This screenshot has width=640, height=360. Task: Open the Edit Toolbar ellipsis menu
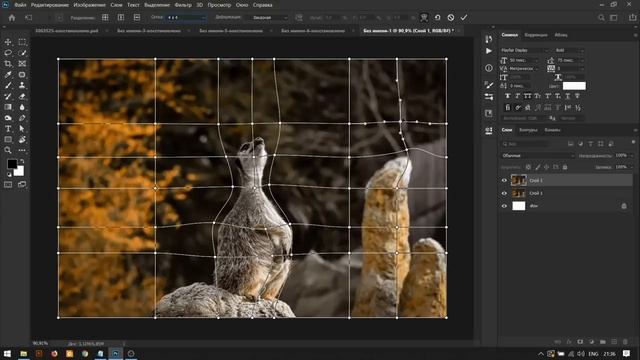tap(22, 150)
